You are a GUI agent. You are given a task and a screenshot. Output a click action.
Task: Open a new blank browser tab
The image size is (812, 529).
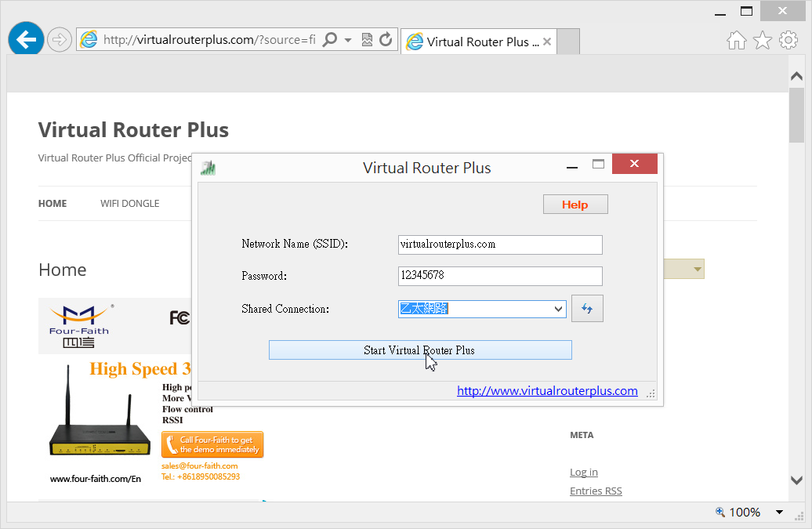click(568, 42)
